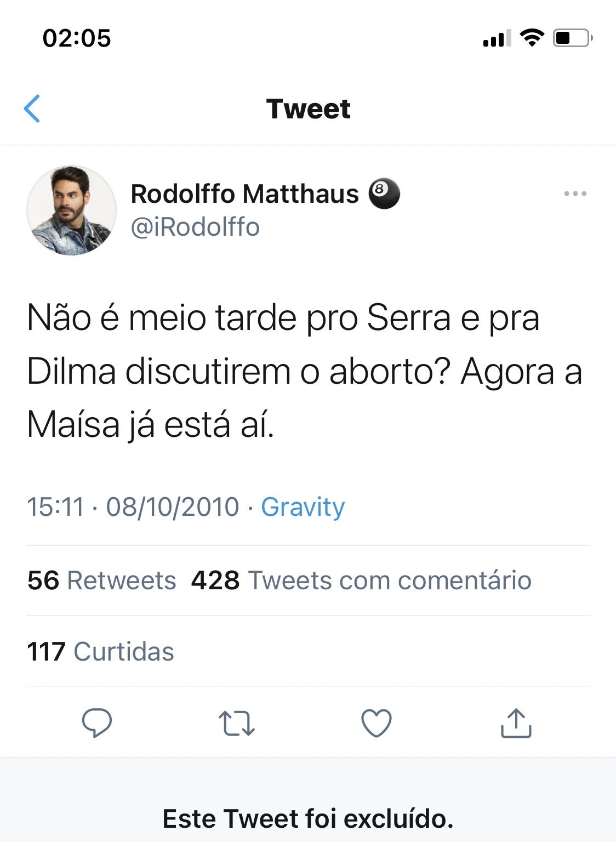Viewport: 616px width, 842px height.
Task: Tap the 02:05 status bar clock
Action: [x=77, y=38]
